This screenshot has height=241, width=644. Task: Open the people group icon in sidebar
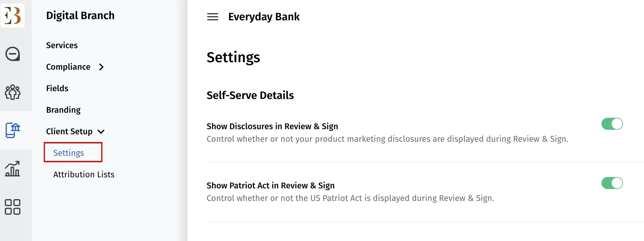(x=13, y=92)
